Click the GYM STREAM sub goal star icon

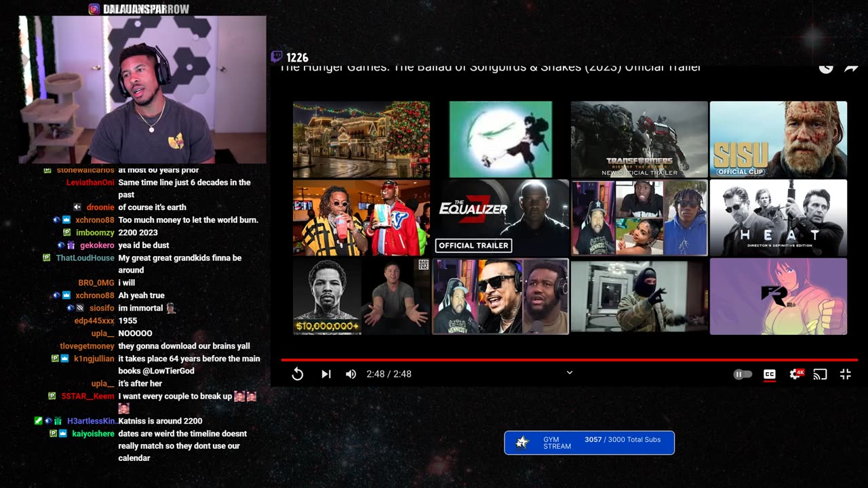[x=522, y=443]
